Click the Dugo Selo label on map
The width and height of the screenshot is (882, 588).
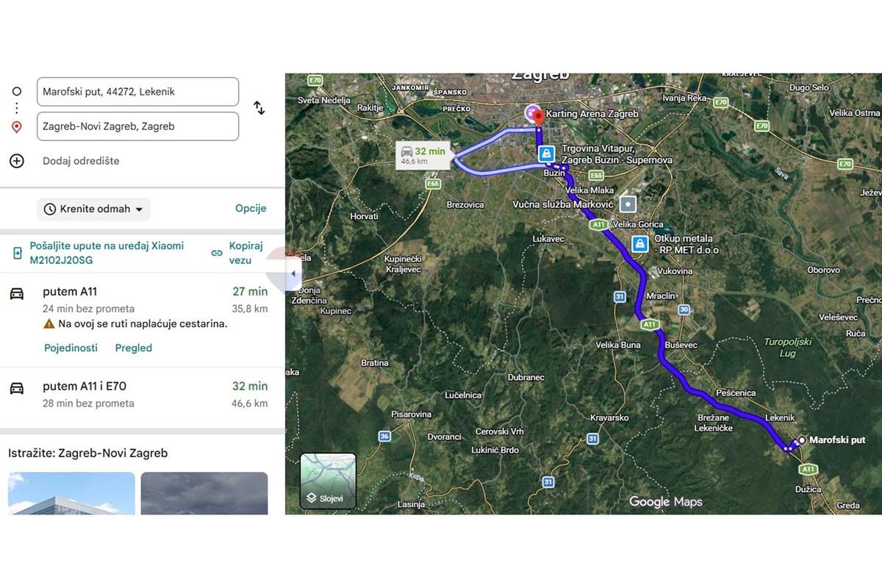(808, 87)
